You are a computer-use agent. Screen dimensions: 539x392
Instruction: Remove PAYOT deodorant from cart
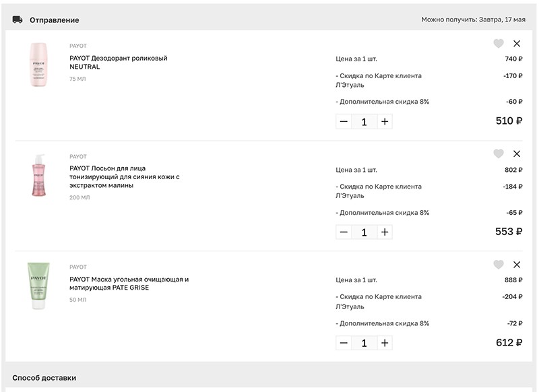point(517,44)
